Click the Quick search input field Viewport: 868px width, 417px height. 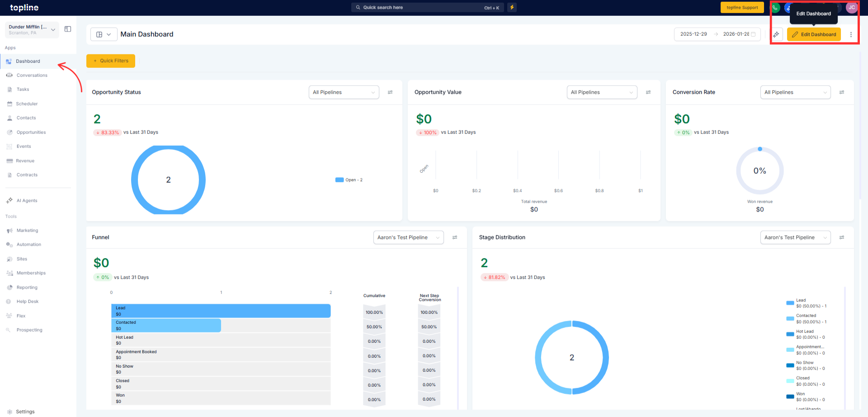tap(420, 8)
